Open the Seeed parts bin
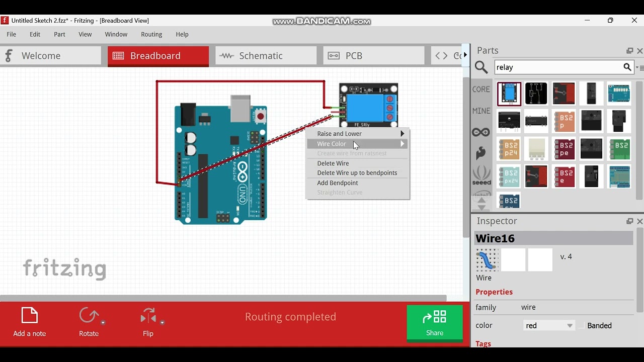Image resolution: width=644 pixels, height=362 pixels. pos(481,175)
